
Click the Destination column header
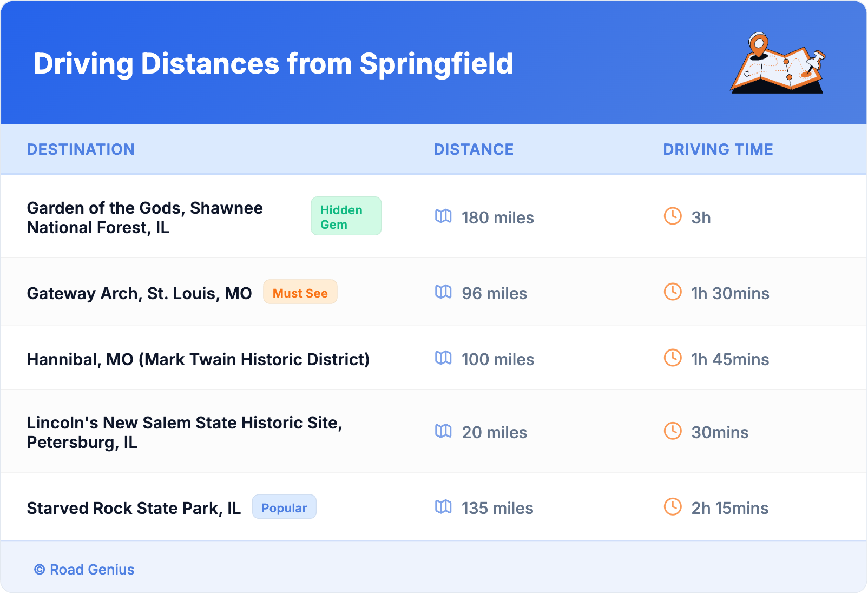pos(81,149)
